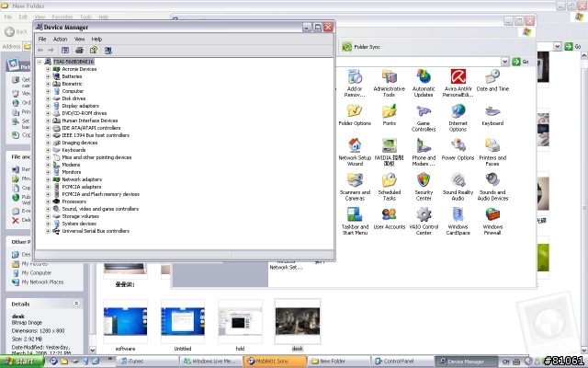588x368 pixels.
Task: Open Device Manager View menu
Action: pos(79,39)
